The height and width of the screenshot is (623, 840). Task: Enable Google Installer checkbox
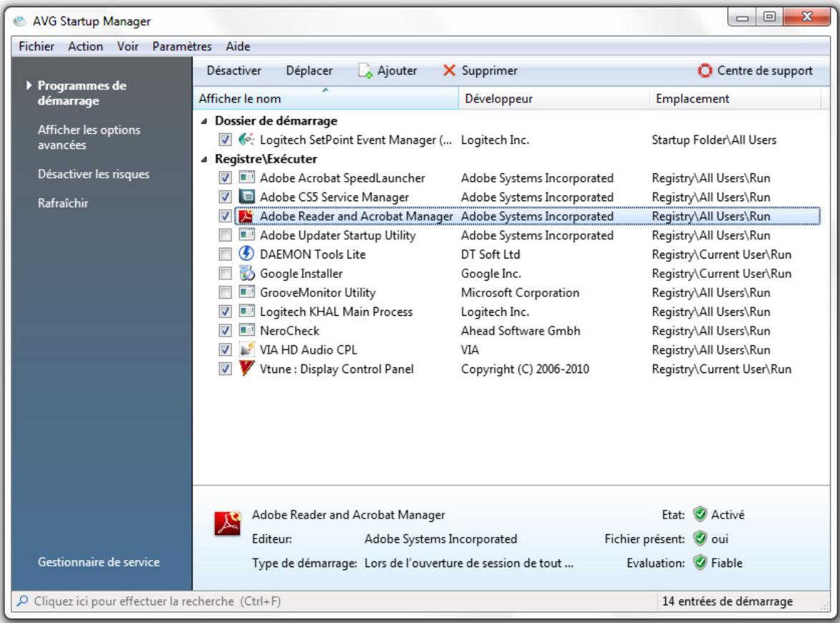pyautogui.click(x=225, y=274)
